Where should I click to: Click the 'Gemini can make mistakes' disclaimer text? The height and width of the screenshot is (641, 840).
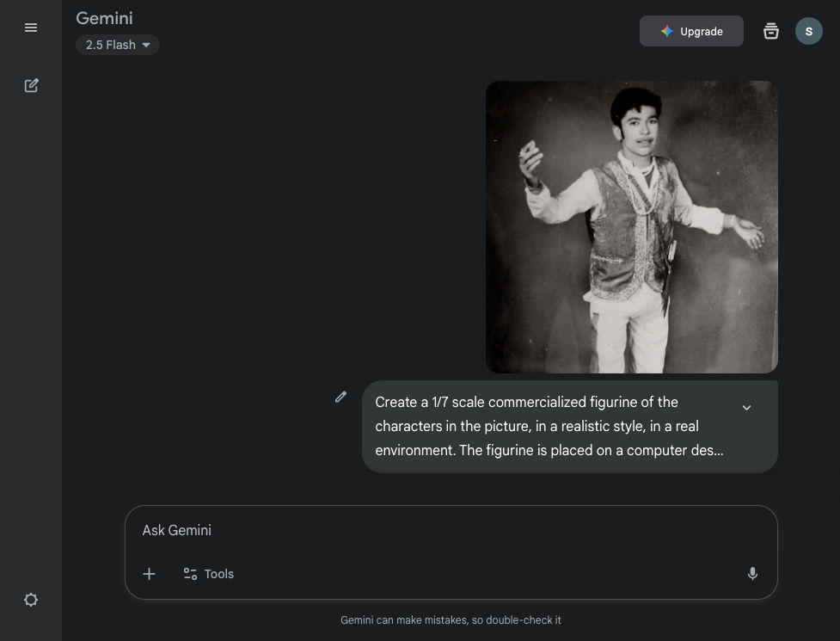451,620
